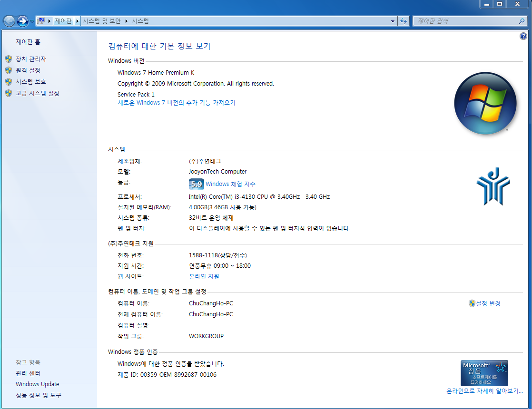Click the magnifier search icon

coord(522,21)
